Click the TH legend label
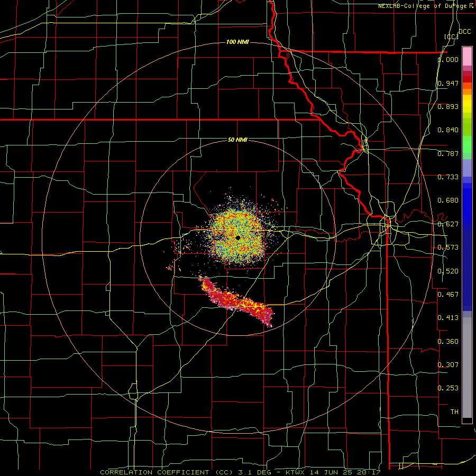This screenshot has width=476, height=476. pyautogui.click(x=454, y=411)
